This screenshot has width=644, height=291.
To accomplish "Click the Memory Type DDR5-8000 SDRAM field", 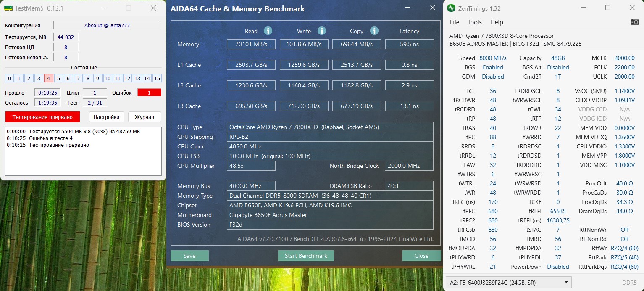I will pos(330,196).
